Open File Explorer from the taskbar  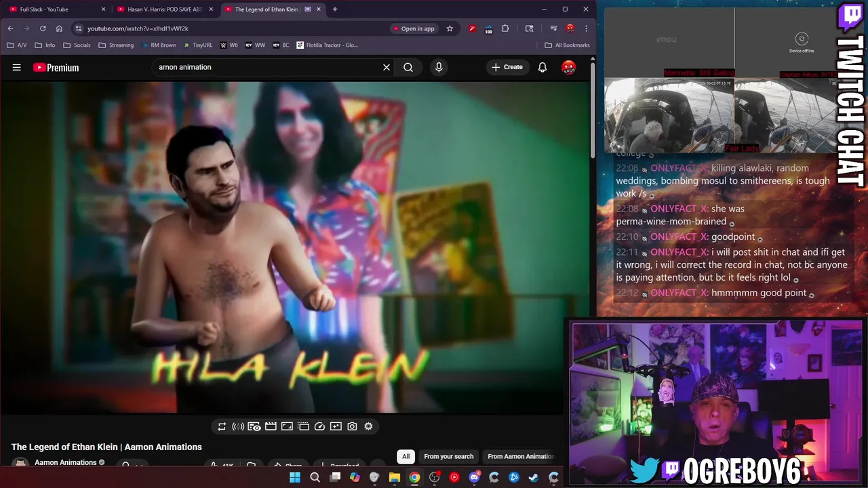pyautogui.click(x=395, y=477)
